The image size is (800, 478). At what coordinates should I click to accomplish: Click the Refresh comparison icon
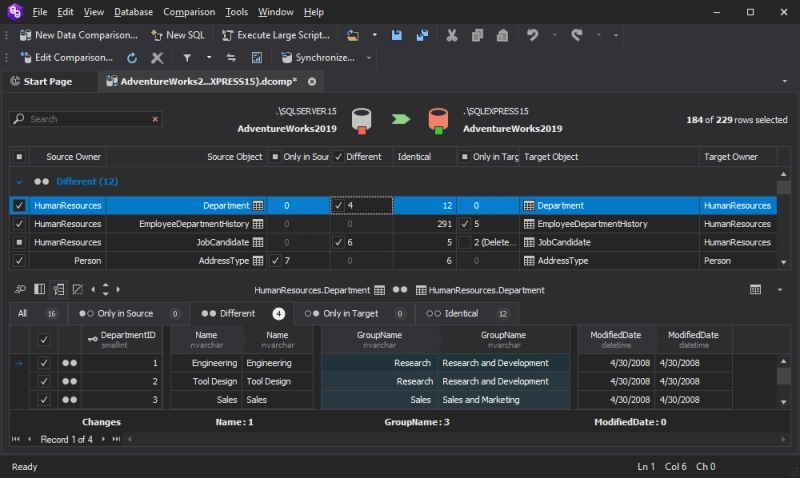tap(132, 58)
